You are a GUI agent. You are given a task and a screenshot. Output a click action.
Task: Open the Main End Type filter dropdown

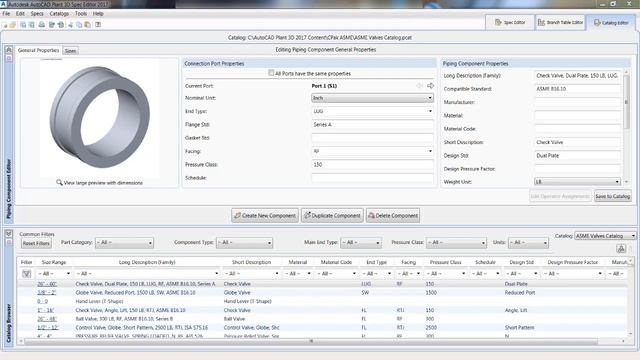point(361,242)
